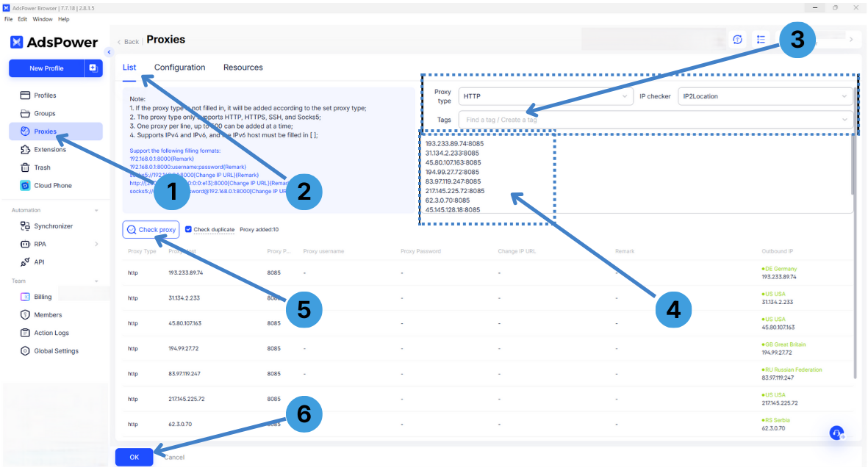Switch to the Resources tab
The width and height of the screenshot is (868, 473).
243,68
